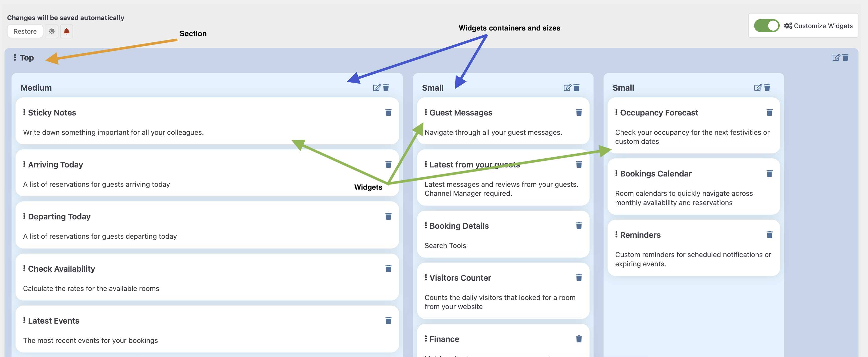This screenshot has height=357, width=868.
Task: Click the Medium container label
Action: click(36, 88)
